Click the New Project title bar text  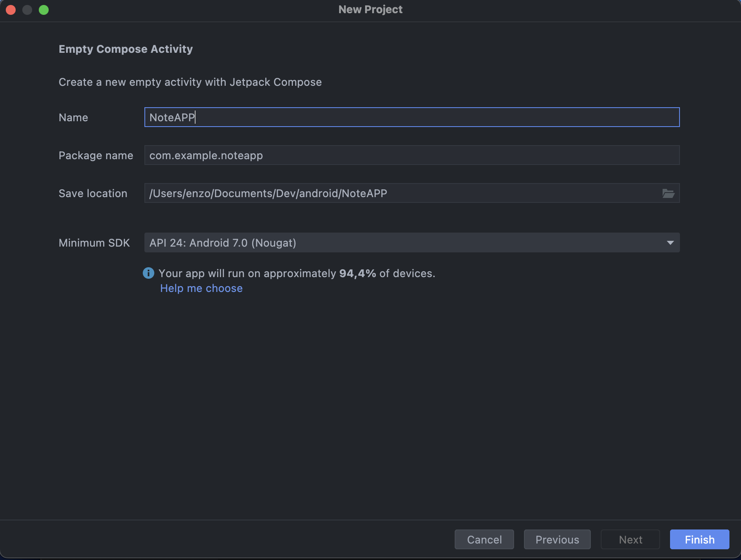(x=370, y=9)
